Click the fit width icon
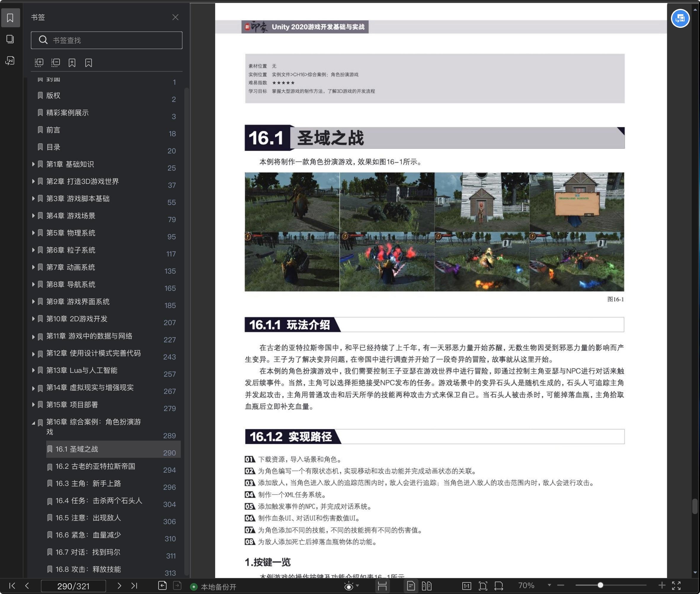This screenshot has width=700, height=594. coord(499,586)
